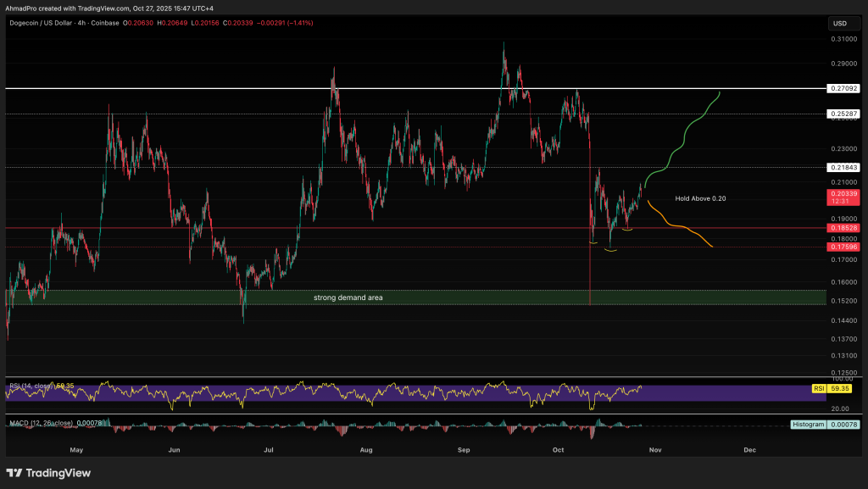Select the Hold Above 0.20 annotation
The height and width of the screenshot is (489, 868).
pos(698,197)
